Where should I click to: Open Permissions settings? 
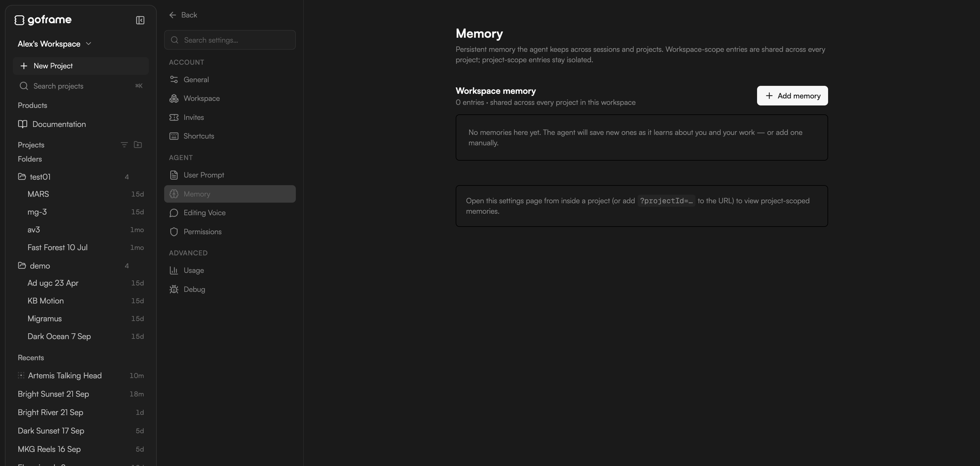(x=230, y=232)
